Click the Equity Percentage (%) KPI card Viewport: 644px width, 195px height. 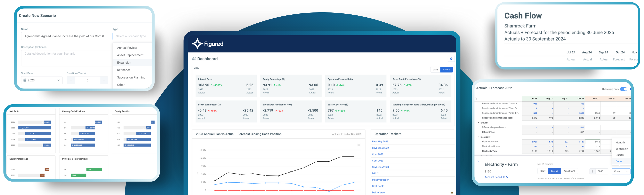click(x=291, y=86)
